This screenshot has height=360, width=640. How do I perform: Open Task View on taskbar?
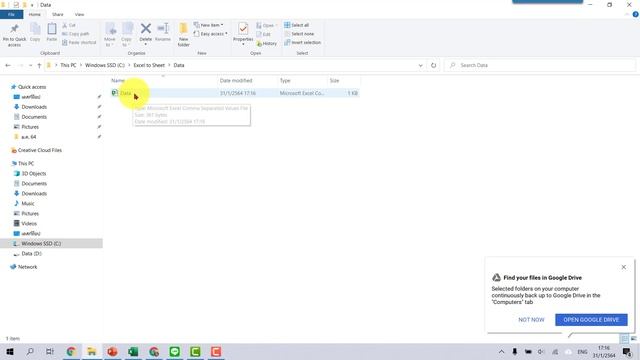(50, 351)
